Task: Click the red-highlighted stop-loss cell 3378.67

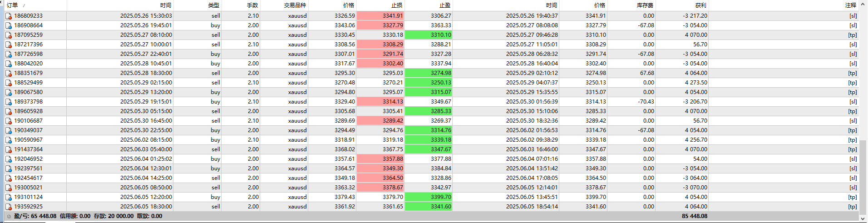Action: 380,188
